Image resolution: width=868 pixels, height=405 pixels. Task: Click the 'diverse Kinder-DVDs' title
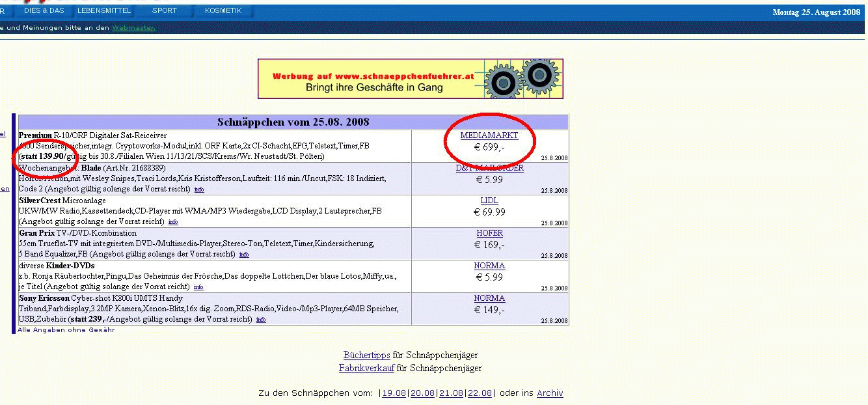pyautogui.click(x=57, y=266)
